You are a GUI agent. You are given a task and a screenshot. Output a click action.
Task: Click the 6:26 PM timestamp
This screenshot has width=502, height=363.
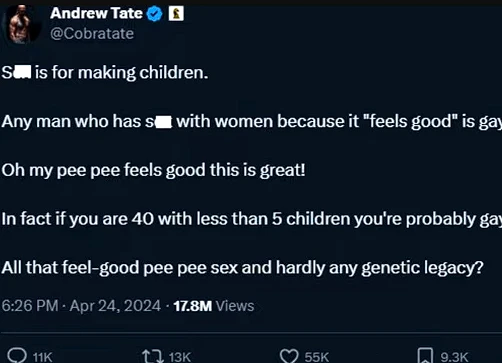(30, 306)
